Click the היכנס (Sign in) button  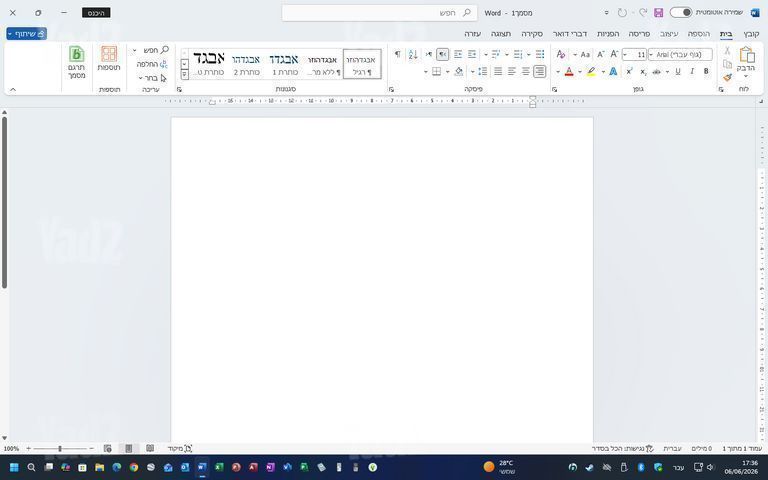tap(96, 13)
